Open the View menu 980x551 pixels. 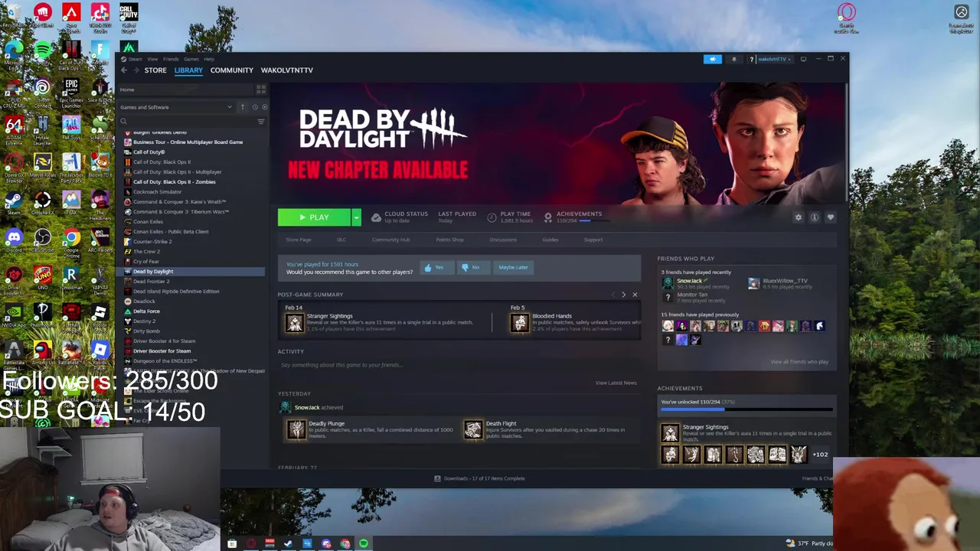click(152, 59)
